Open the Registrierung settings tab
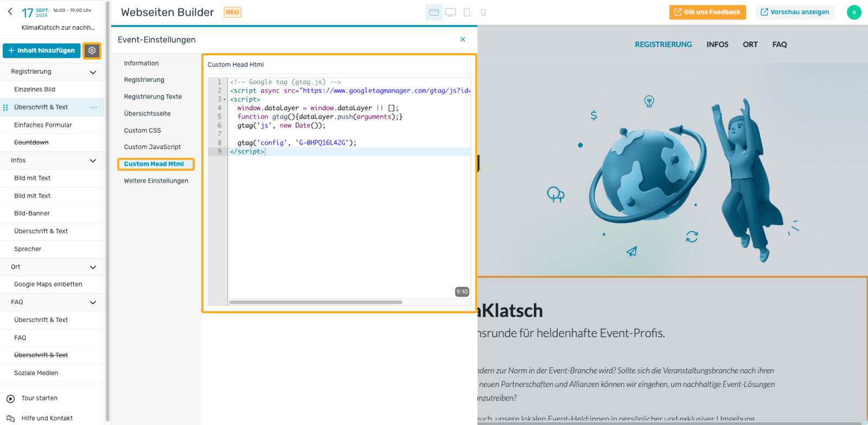The image size is (868, 425). pyautogui.click(x=144, y=80)
